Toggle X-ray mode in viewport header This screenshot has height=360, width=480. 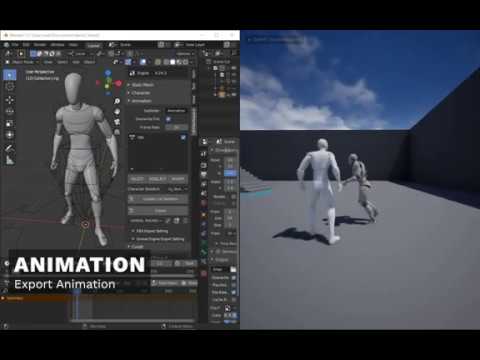click(x=157, y=62)
